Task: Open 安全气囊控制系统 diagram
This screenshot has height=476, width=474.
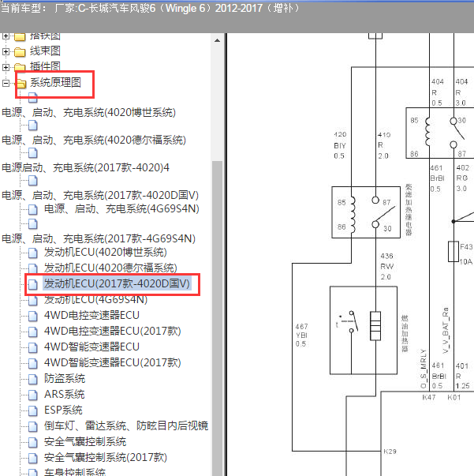Action: click(x=85, y=442)
